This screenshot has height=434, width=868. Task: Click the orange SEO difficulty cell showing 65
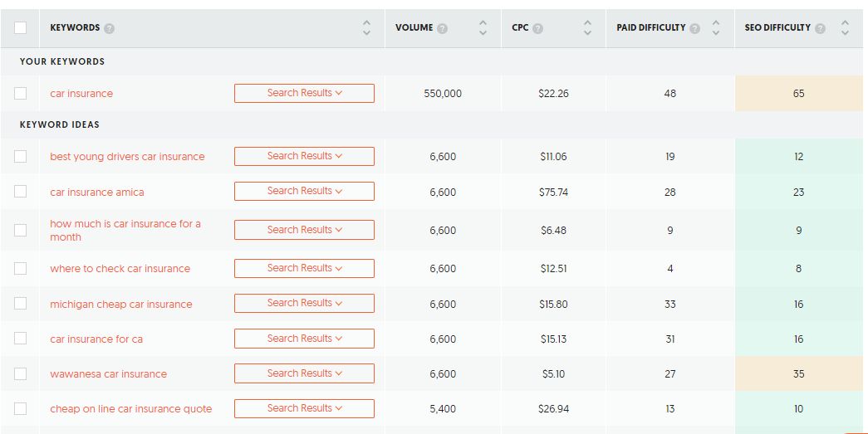point(798,94)
